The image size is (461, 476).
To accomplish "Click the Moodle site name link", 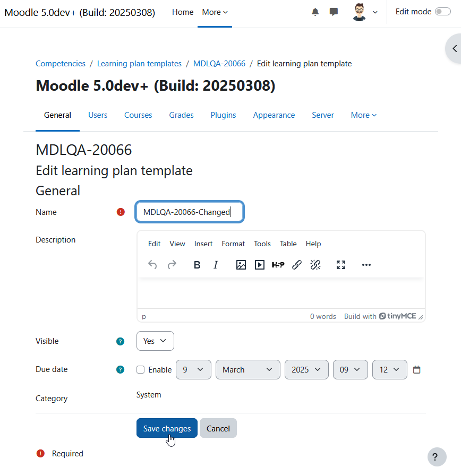I will 80,12.
